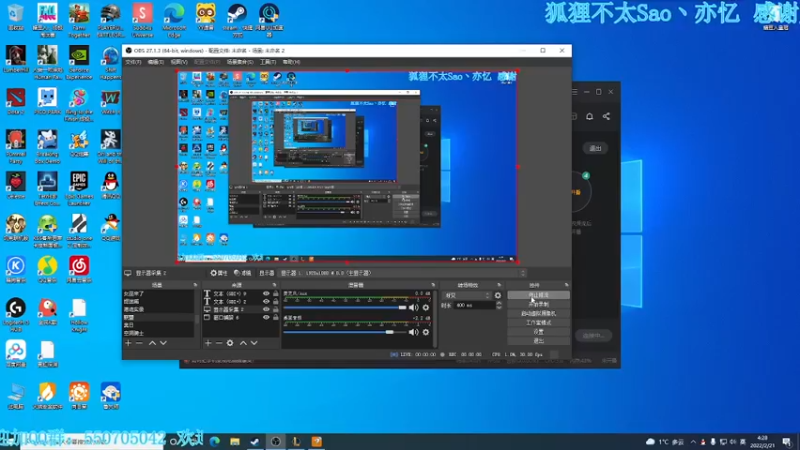
Task: Click the share icon in the background window
Action: [606, 116]
